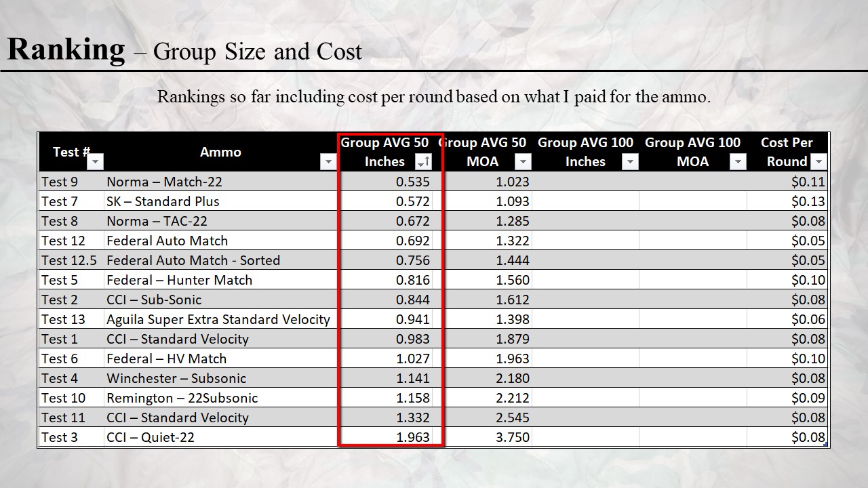868x488 pixels.
Task: Click the 1.093 MOA value
Action: tap(513, 201)
